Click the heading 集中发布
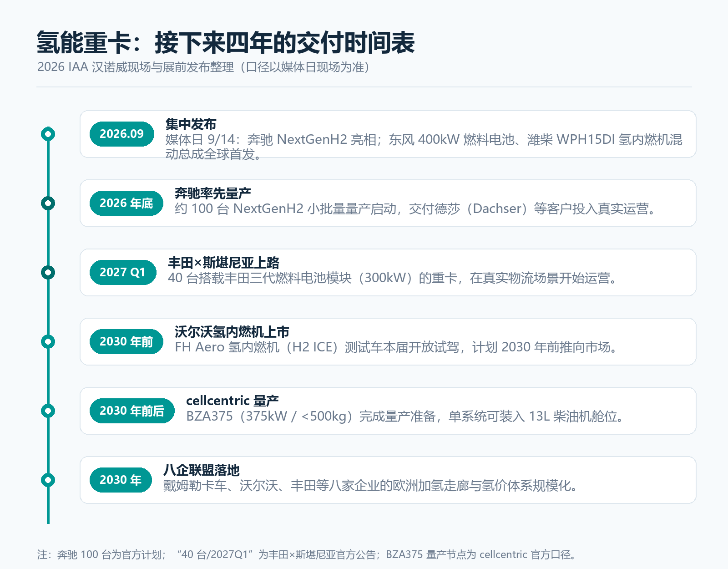The height and width of the screenshot is (569, 728). [x=191, y=124]
